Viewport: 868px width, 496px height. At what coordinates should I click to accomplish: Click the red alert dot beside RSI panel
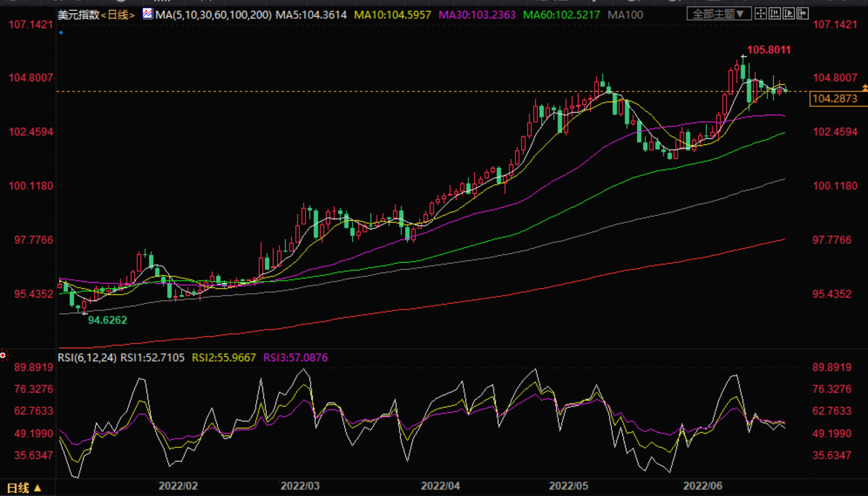(3, 355)
